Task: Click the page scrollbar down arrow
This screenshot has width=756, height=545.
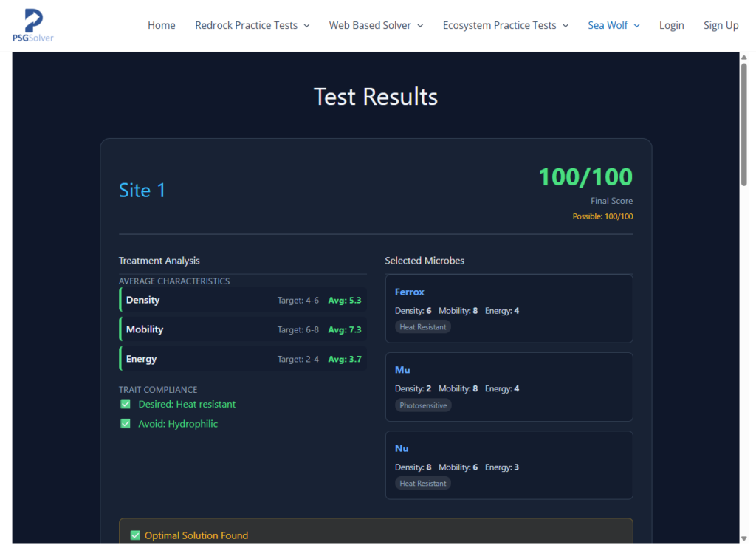Action: pyautogui.click(x=744, y=538)
